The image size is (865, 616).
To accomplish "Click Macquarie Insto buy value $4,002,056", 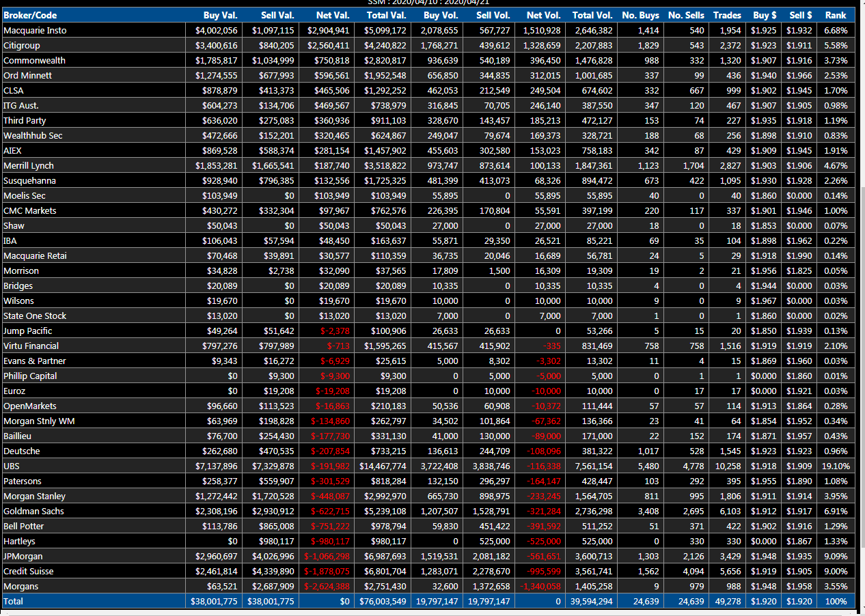I will pos(216,30).
